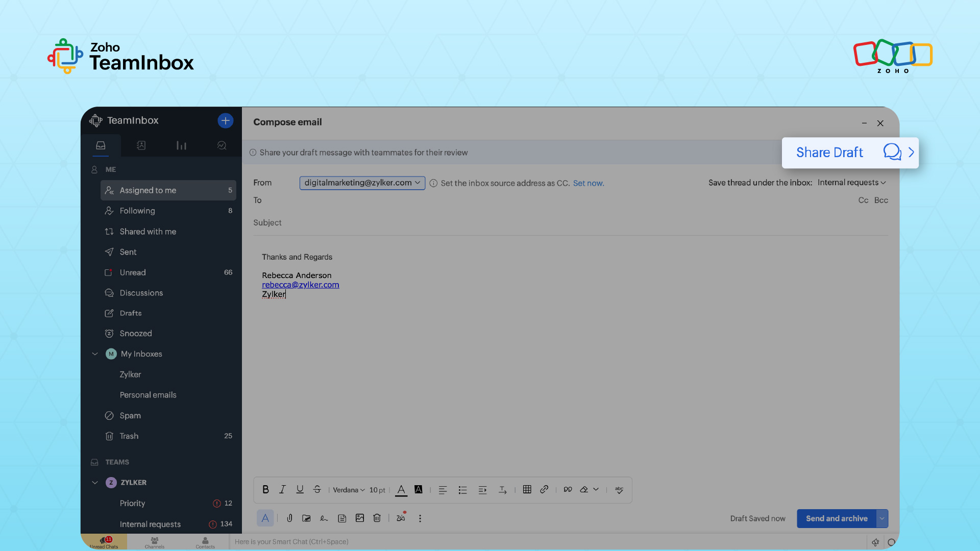This screenshot has height=551, width=980.
Task: Open the From address dropdown
Action: (x=362, y=183)
